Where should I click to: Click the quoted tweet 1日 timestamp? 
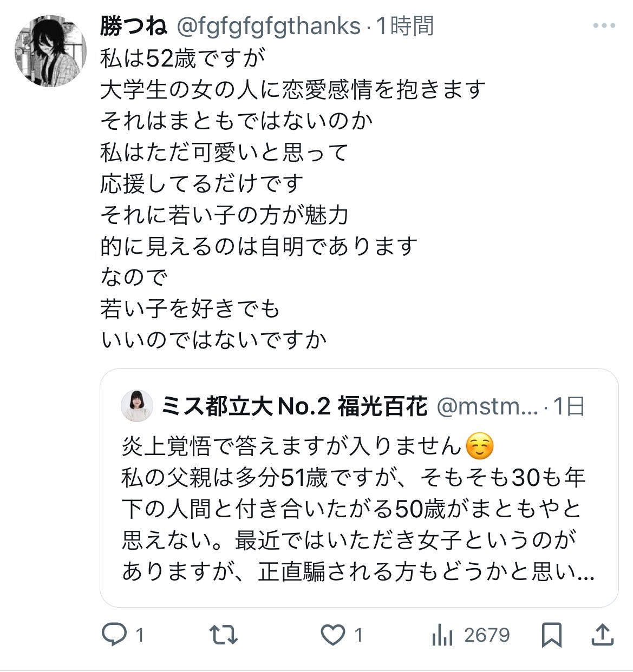[x=569, y=406]
